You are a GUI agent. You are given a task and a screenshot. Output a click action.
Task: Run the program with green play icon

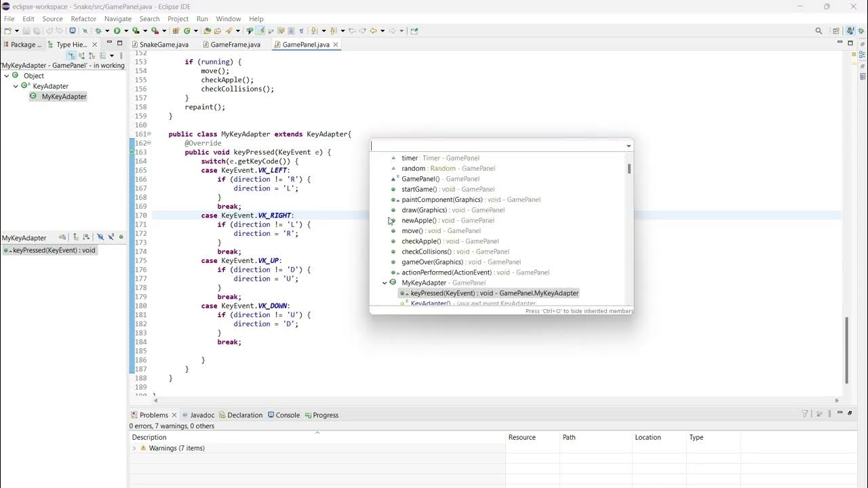pos(117,30)
